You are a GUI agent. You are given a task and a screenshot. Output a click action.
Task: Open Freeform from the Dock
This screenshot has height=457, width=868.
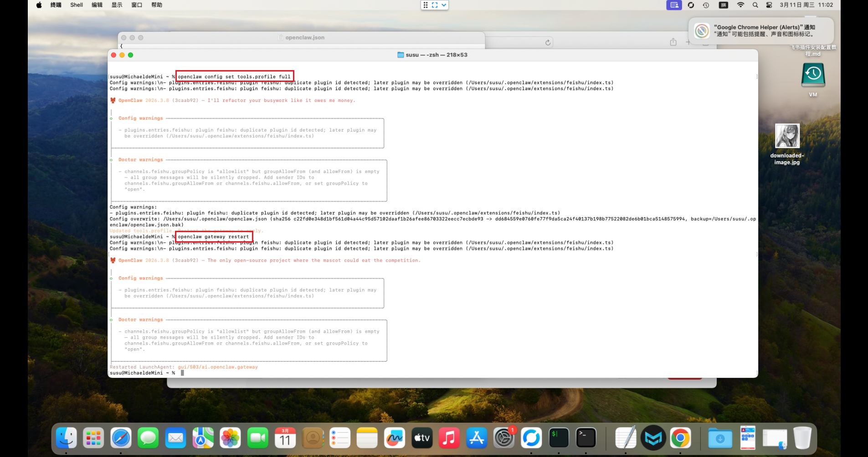(394, 438)
